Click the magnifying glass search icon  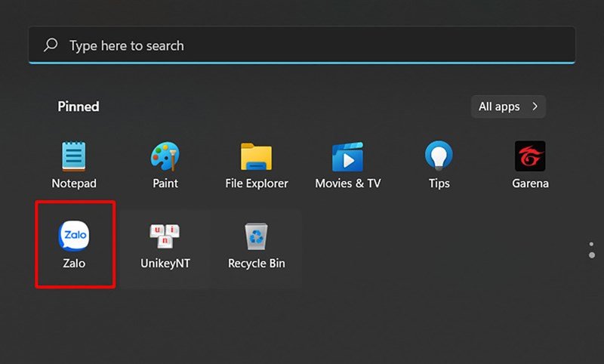pyautogui.click(x=51, y=45)
